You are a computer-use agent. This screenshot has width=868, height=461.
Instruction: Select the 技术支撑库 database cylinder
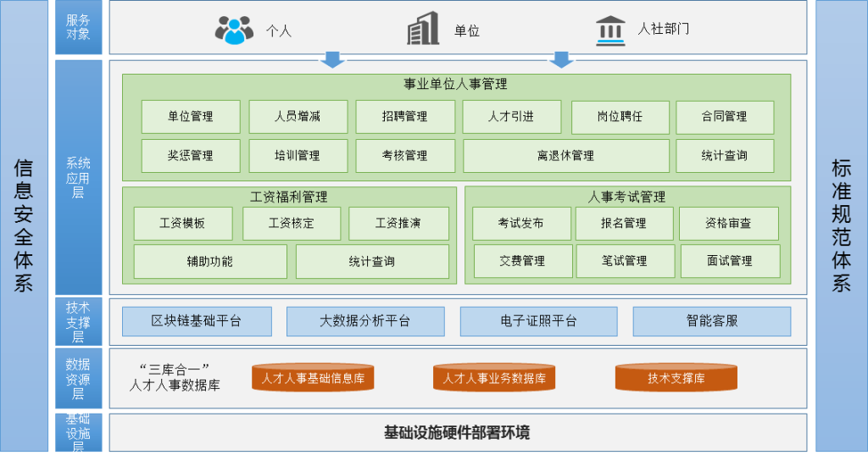pos(676,378)
